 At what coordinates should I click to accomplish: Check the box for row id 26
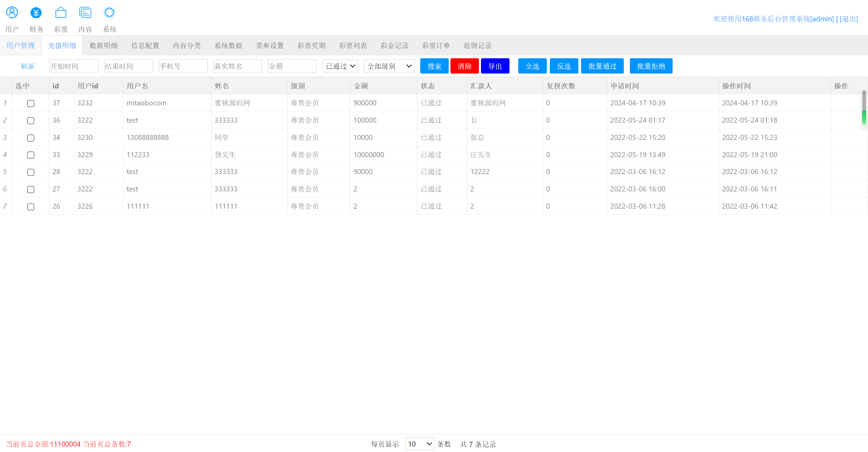(x=31, y=207)
